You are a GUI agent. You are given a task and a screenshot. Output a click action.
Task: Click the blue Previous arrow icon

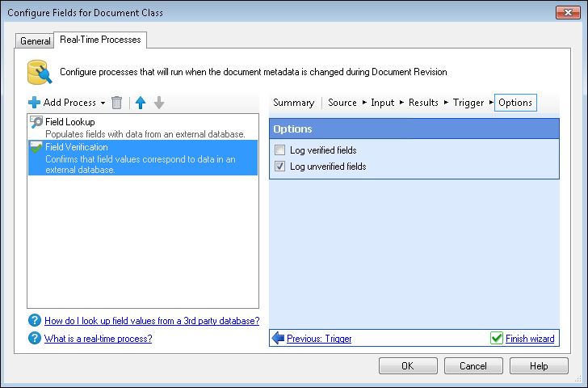tap(278, 338)
